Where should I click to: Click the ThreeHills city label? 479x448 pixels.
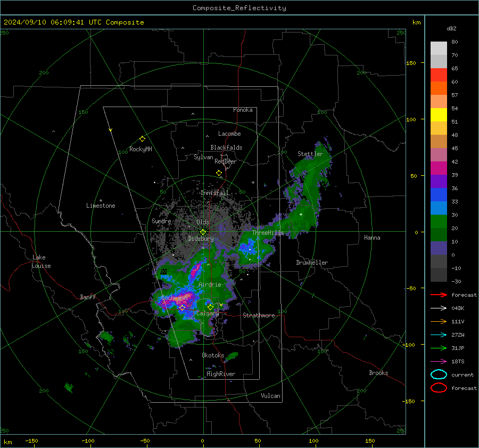coord(268,233)
